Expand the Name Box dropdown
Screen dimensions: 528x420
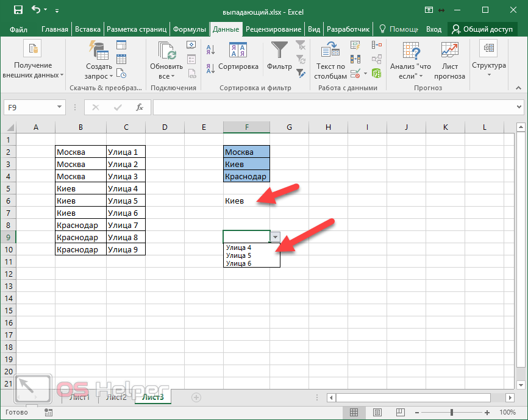click(x=59, y=107)
